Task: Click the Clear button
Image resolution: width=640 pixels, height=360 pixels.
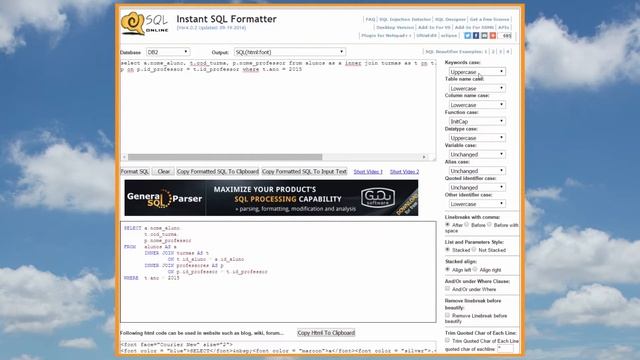Action: (x=164, y=171)
